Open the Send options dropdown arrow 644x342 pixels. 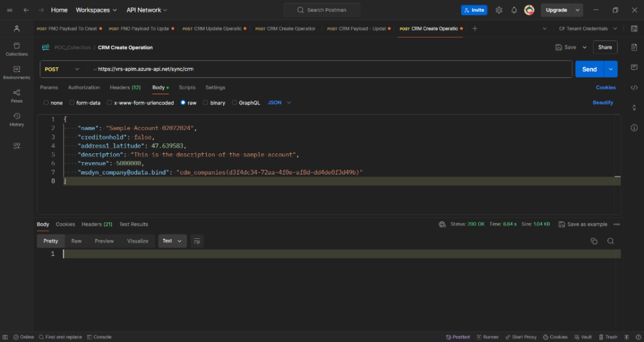(x=611, y=69)
